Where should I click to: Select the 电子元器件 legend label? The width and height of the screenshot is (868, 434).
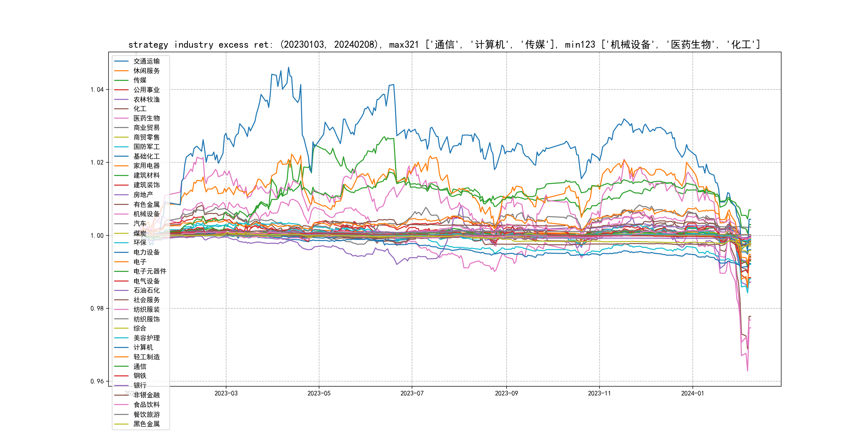pos(149,271)
